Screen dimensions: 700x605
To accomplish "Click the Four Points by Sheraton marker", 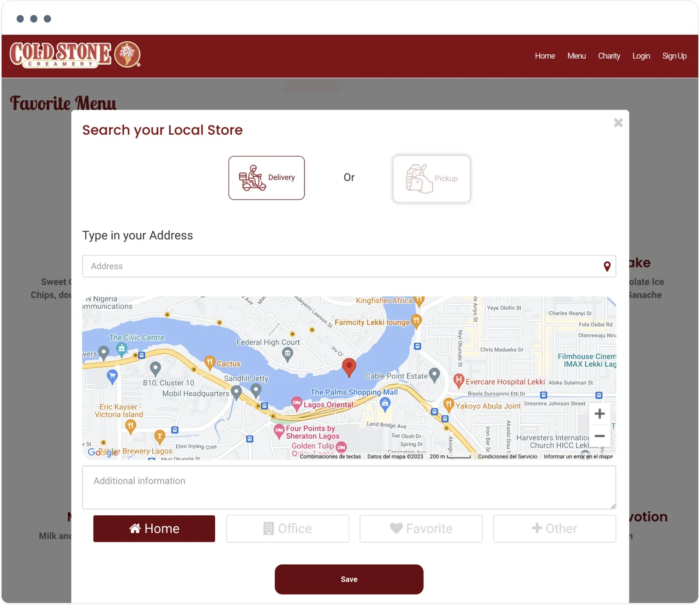I will coord(279,431).
